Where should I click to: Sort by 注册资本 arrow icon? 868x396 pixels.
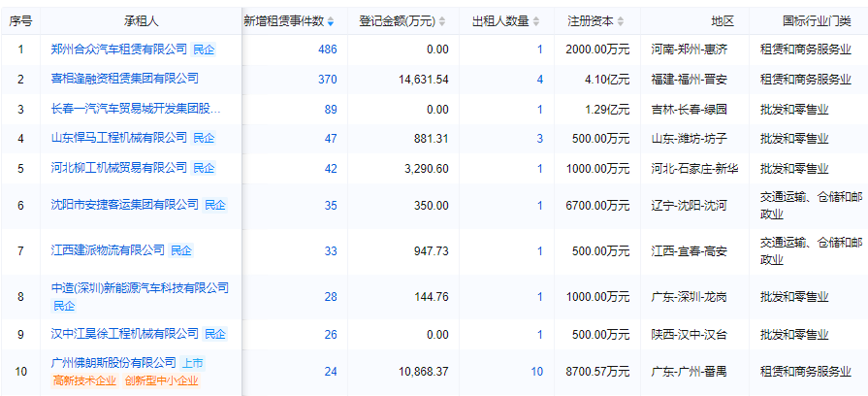click(621, 22)
